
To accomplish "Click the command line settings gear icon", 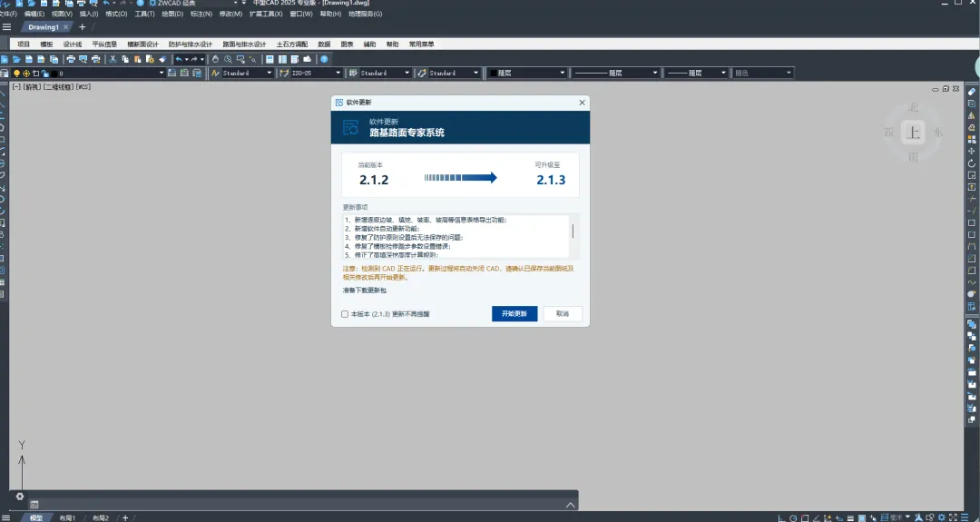I will (x=20, y=497).
